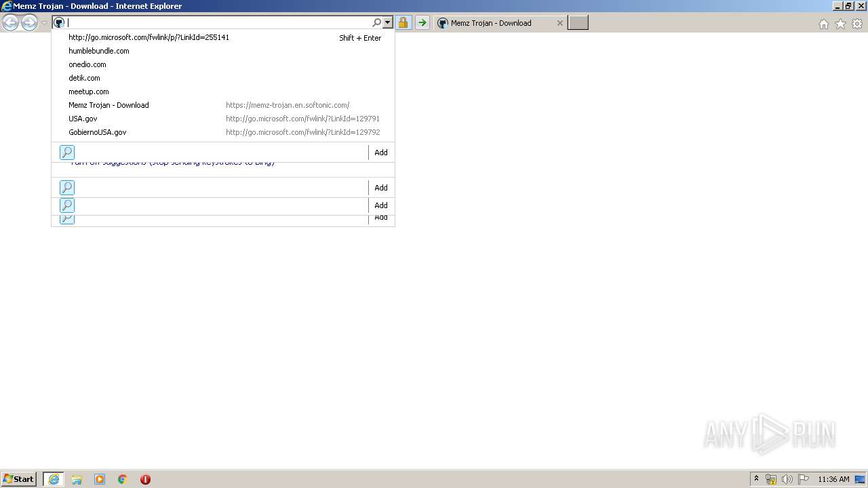Click the Show desktop button
Image resolution: width=868 pixels, height=488 pixels.
pyautogui.click(x=861, y=479)
